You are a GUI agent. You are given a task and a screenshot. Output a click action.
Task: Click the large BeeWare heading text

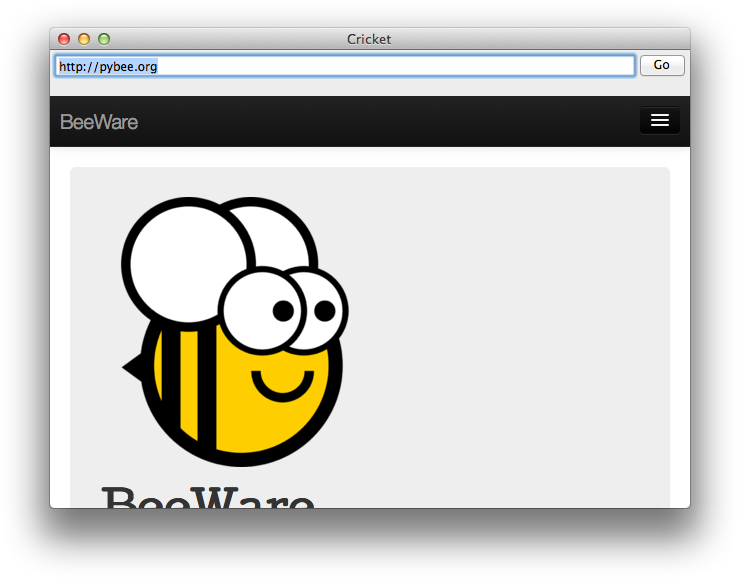(x=208, y=497)
